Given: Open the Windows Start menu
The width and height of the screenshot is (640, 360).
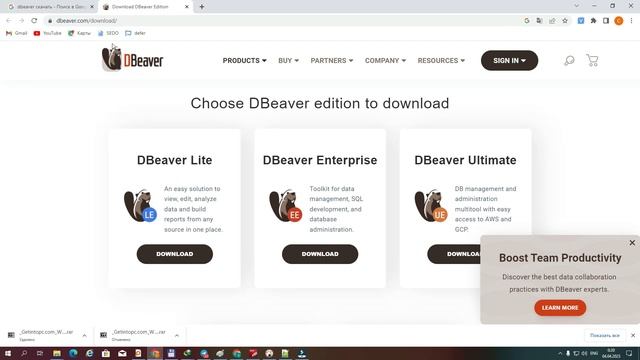Looking at the screenshot, I should click(8, 353).
